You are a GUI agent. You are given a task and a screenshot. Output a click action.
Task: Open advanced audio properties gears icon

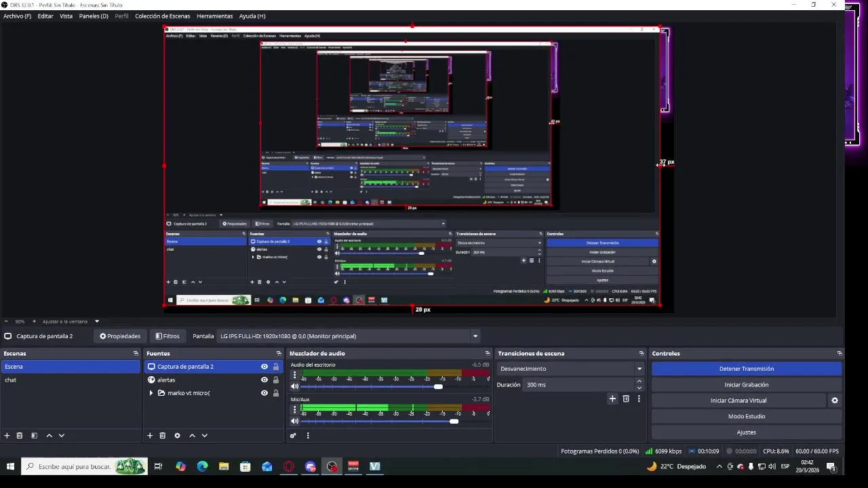pyautogui.click(x=293, y=436)
